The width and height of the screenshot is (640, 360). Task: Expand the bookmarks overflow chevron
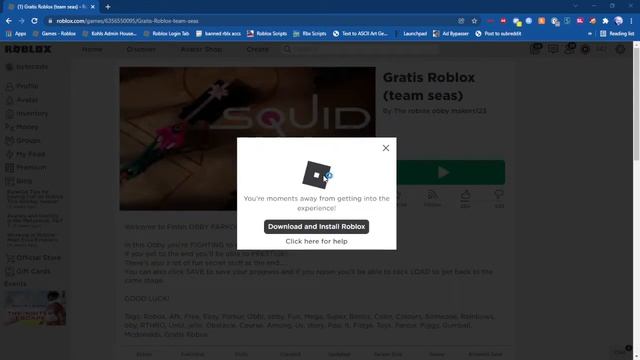pyautogui.click(x=590, y=33)
